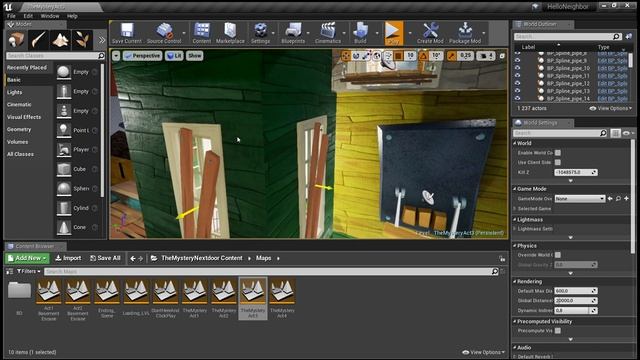This screenshot has width=640, height=360.
Task: Toggle surface snapping icon in viewport
Action: (388, 56)
